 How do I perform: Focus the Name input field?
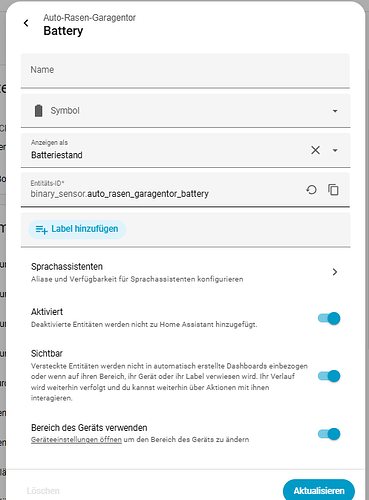[x=185, y=71]
